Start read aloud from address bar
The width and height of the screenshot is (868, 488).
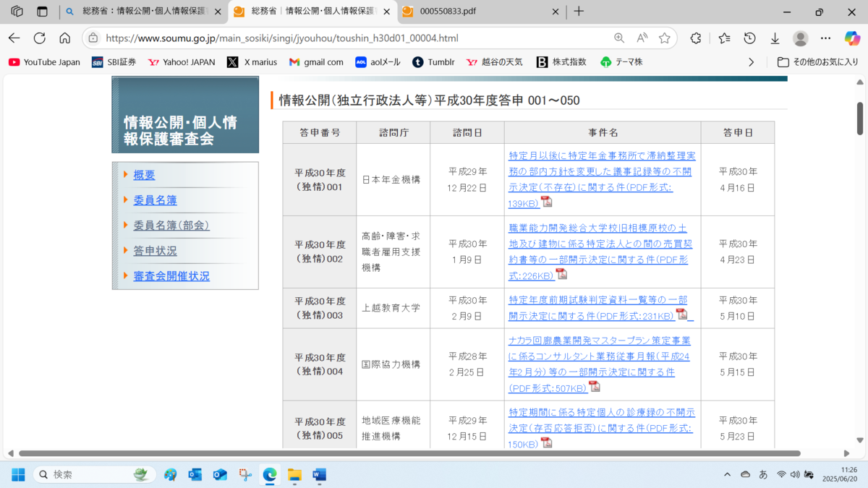pyautogui.click(x=642, y=38)
